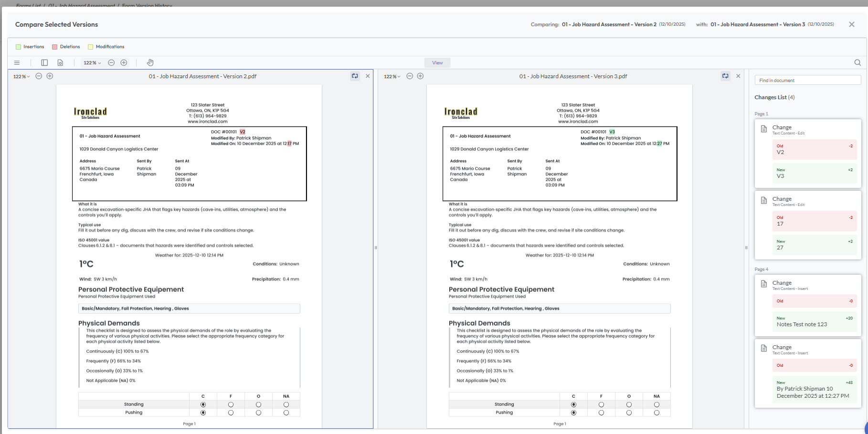The width and height of the screenshot is (868, 434).
Task: Open the hamburger menu in the main toolbar
Action: (17, 62)
